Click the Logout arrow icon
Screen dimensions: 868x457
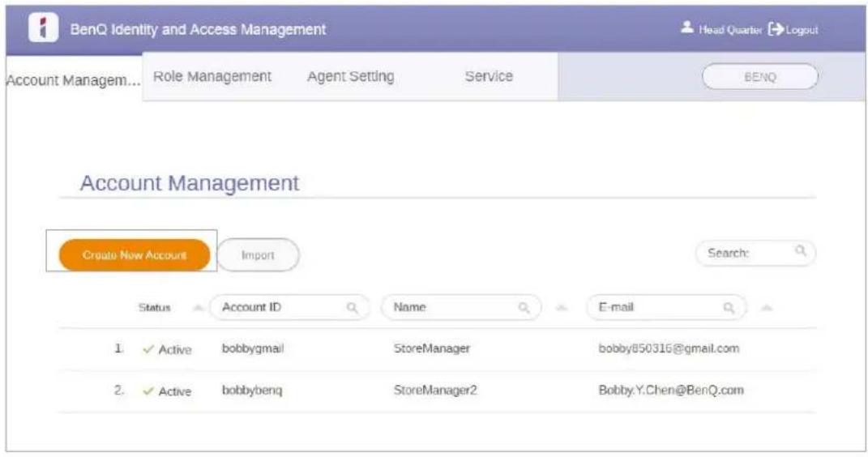[x=776, y=29]
